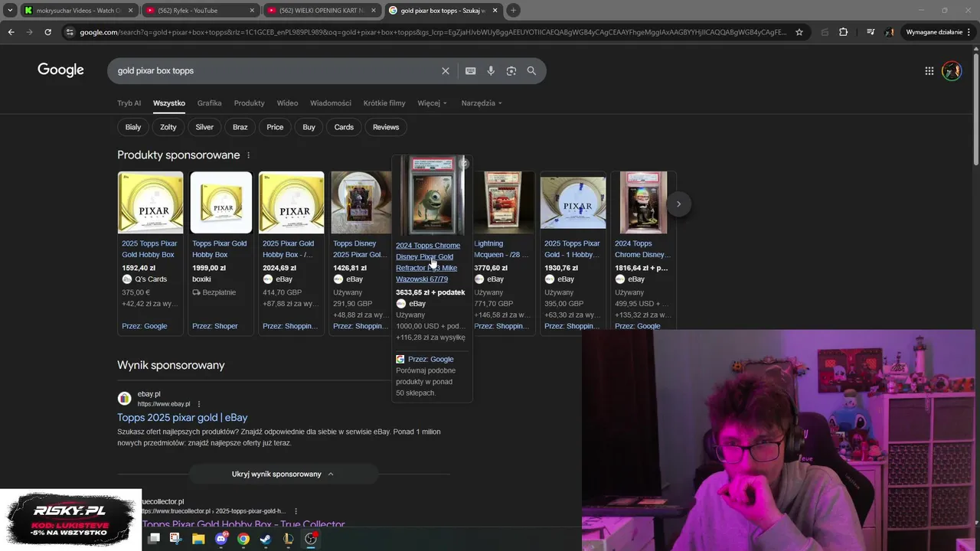Viewport: 980px width, 551px height.
Task: Expand the Narzędzia dropdown
Action: point(482,103)
